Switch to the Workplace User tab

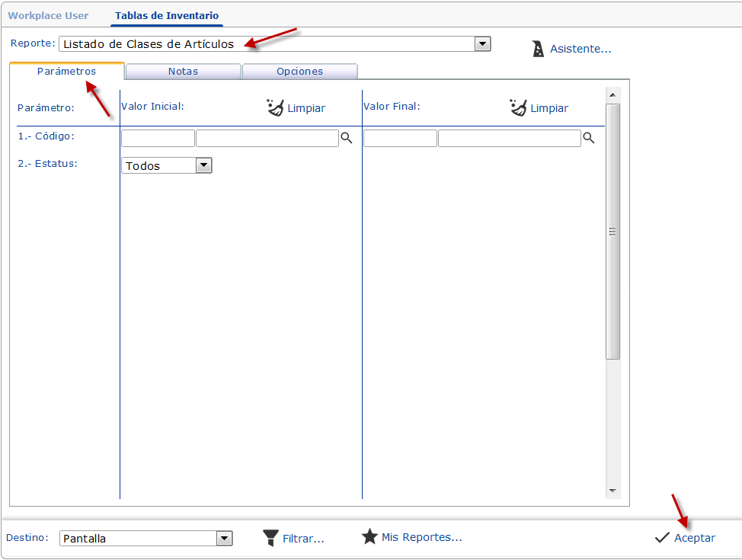48,16
